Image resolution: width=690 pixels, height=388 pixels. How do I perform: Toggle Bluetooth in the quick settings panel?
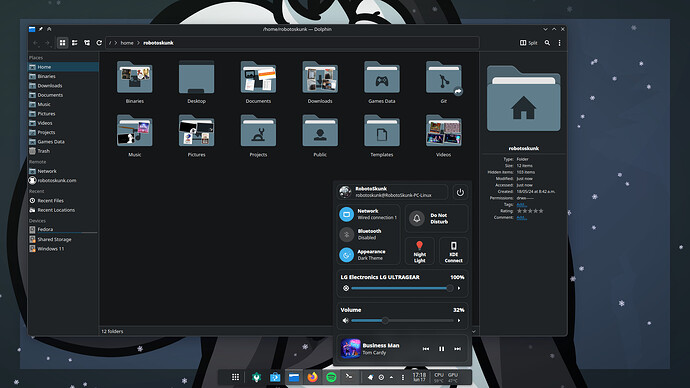point(346,234)
